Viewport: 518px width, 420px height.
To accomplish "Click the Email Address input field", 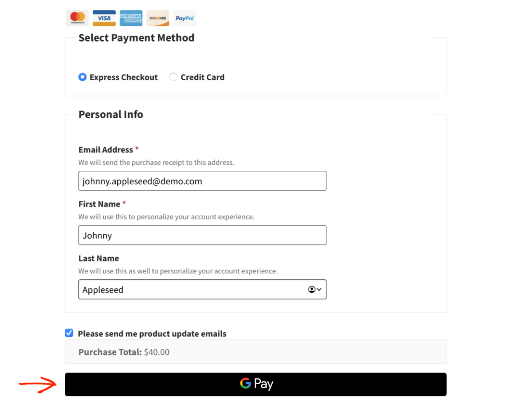I will [x=202, y=181].
